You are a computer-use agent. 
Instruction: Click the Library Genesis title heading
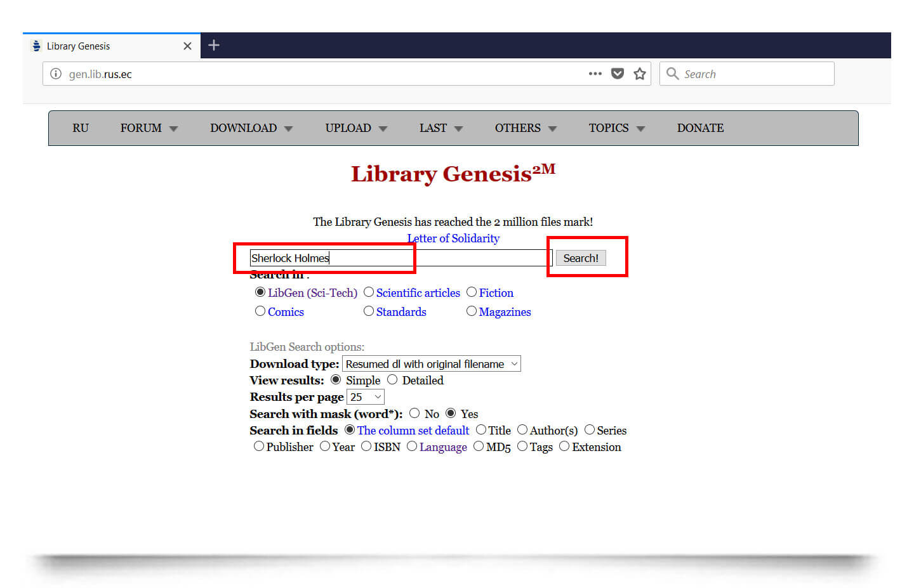point(453,173)
